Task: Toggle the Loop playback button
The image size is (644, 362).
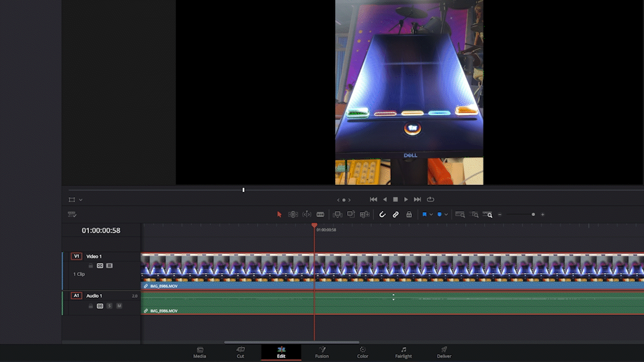Action: 431,200
